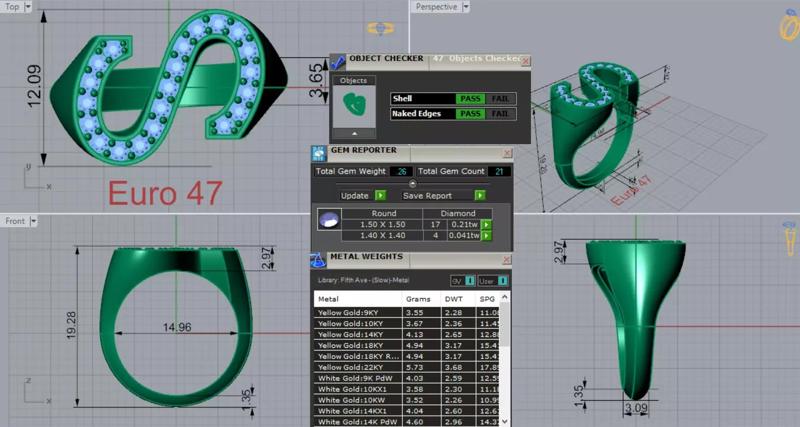Close the Gem Reporter panel
The image size is (800, 427).
(507, 153)
